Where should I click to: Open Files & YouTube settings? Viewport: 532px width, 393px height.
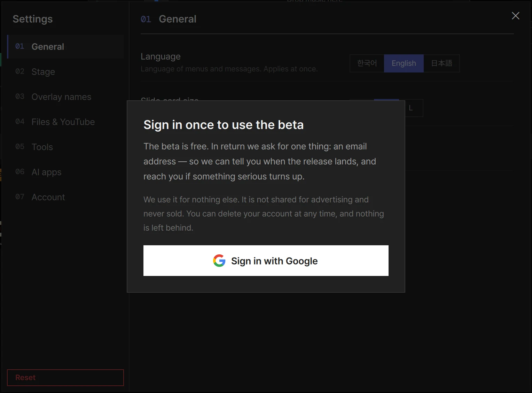[x=65, y=122]
